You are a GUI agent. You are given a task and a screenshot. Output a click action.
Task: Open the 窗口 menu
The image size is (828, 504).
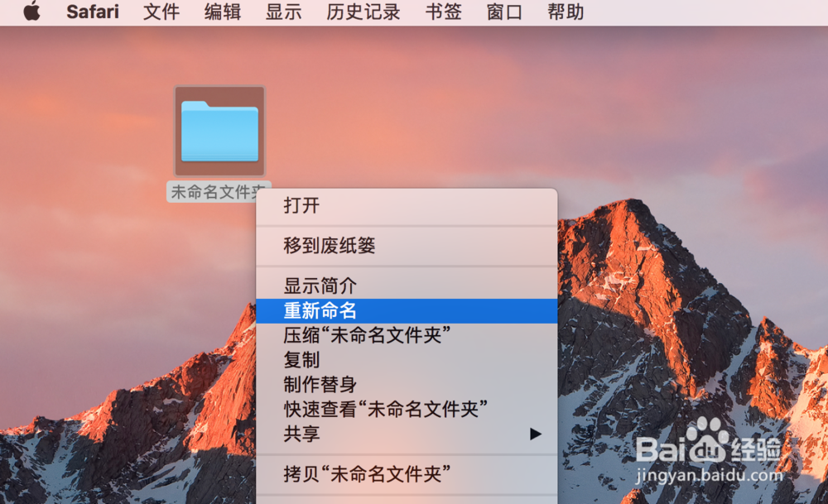point(504,12)
